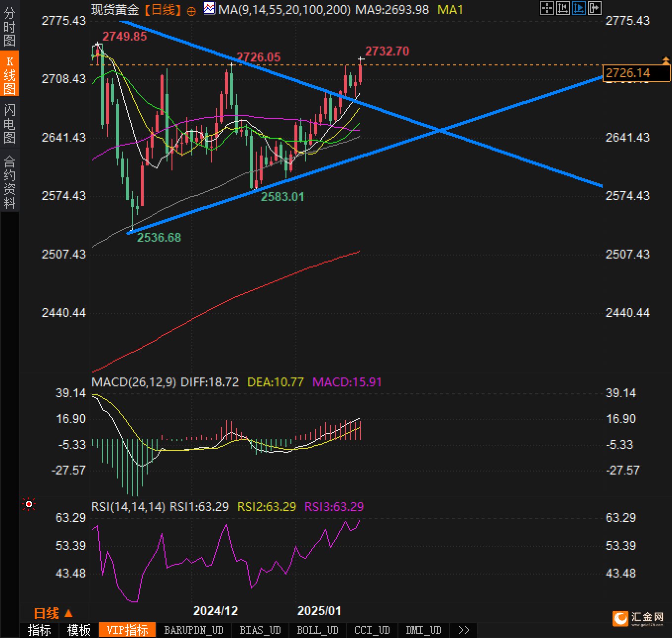Viewport: 672px width, 638px height.
Task: Click the 汇金网 logo icon
Action: pyautogui.click(x=620, y=618)
